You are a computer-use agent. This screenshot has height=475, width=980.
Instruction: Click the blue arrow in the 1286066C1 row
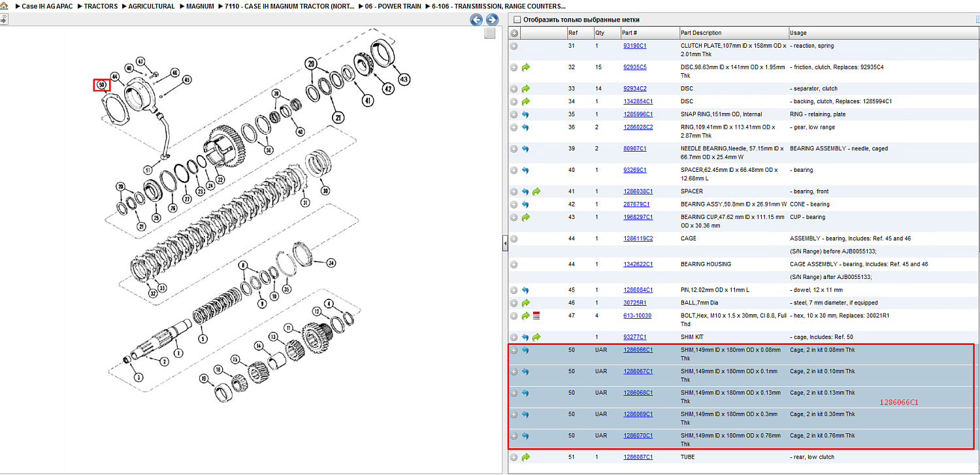pyautogui.click(x=525, y=351)
